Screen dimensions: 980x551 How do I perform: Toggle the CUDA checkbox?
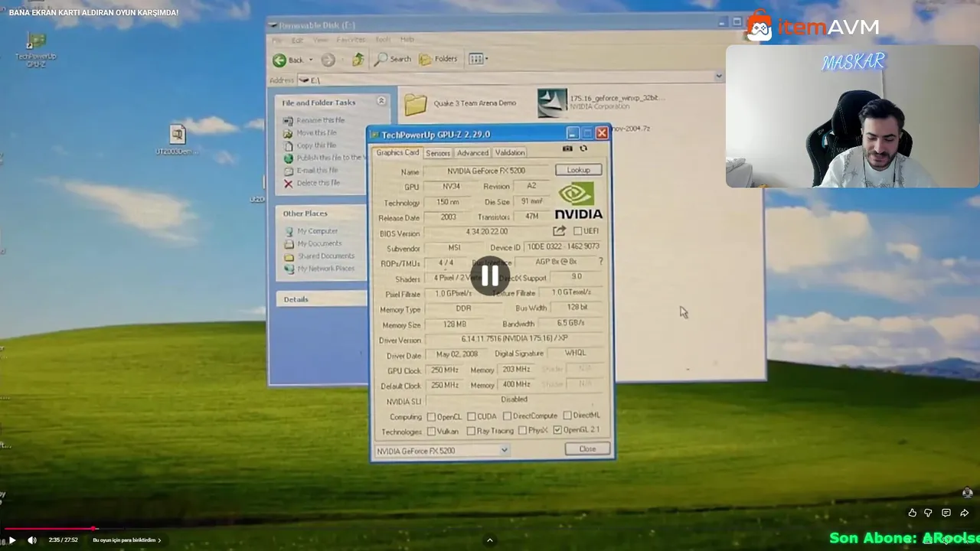(472, 416)
